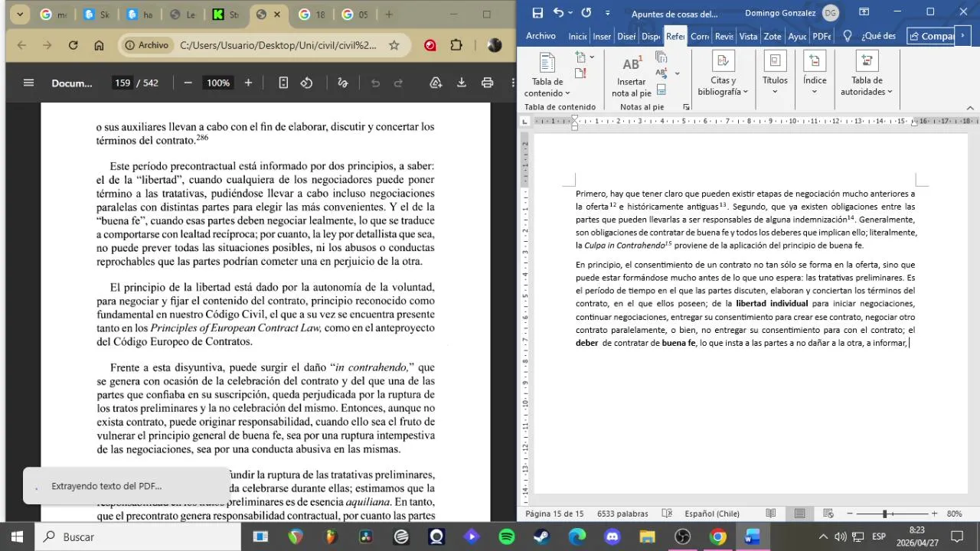Switch to the Revisar tab in Word
The height and width of the screenshot is (551, 980).
724,36
